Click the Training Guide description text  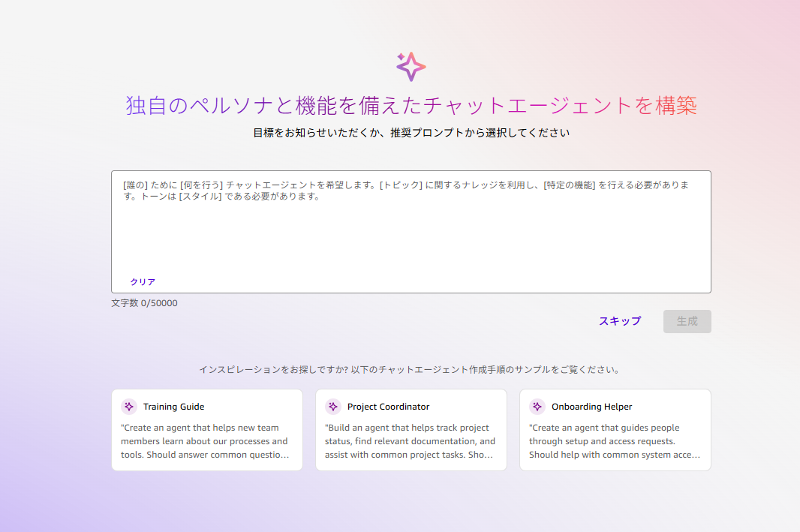pyautogui.click(x=206, y=441)
